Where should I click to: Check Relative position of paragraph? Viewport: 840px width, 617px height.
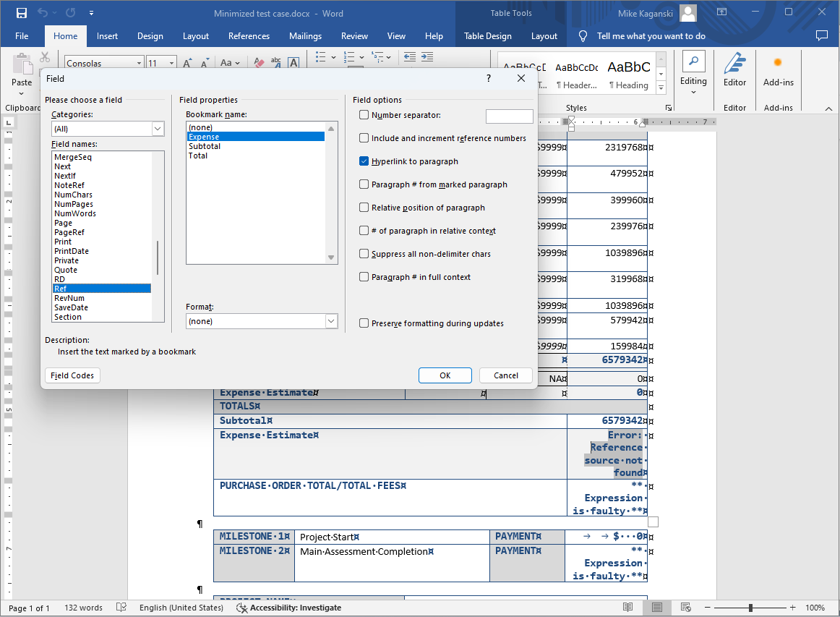click(x=364, y=207)
